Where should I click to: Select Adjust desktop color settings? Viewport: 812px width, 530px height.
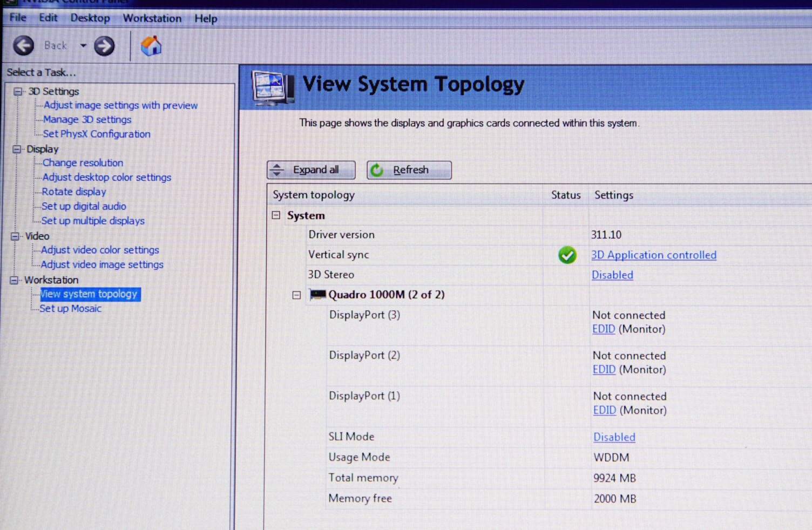[106, 177]
